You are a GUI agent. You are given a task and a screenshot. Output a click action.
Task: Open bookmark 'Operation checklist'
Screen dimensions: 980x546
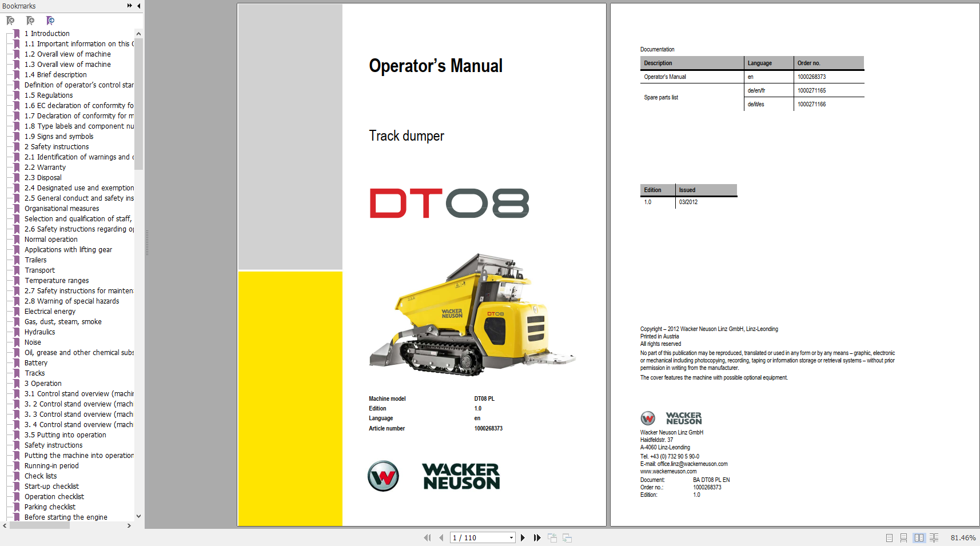pyautogui.click(x=54, y=497)
